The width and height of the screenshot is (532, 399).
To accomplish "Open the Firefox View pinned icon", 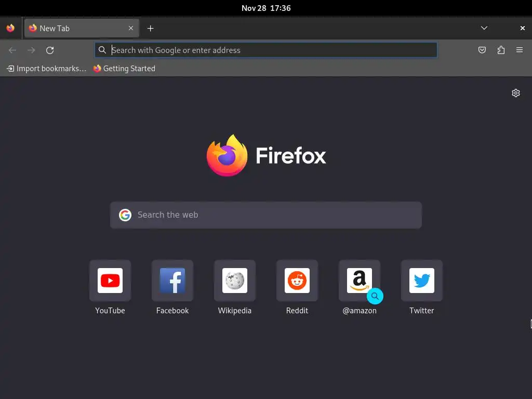I will click(x=10, y=28).
